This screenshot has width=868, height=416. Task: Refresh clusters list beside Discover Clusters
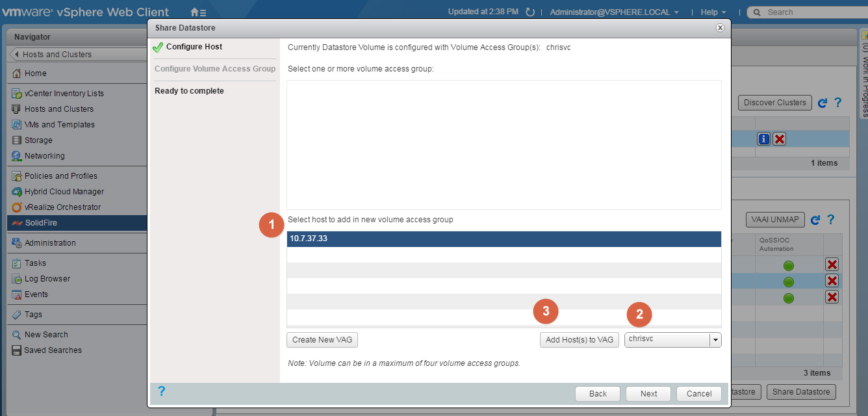point(823,103)
